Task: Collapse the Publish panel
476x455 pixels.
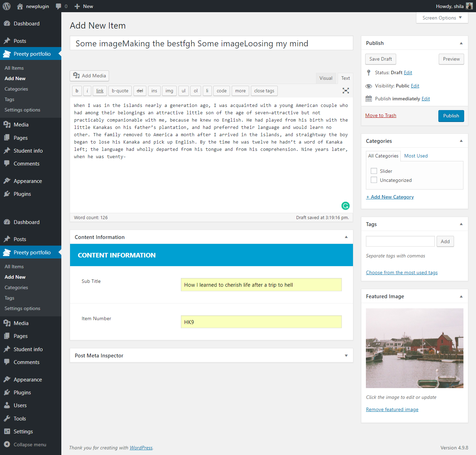Action: pyautogui.click(x=461, y=43)
